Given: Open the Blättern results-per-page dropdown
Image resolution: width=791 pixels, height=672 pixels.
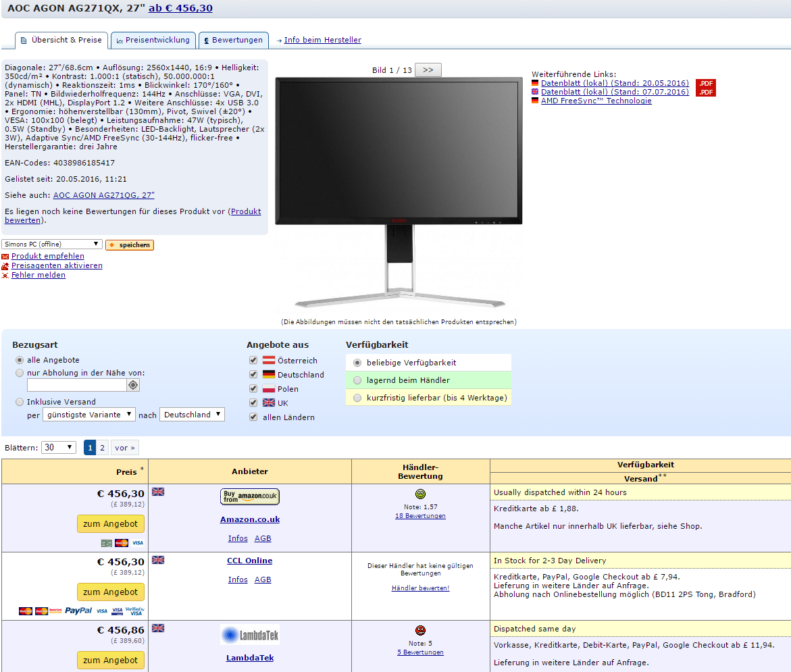Looking at the screenshot, I should (x=59, y=448).
